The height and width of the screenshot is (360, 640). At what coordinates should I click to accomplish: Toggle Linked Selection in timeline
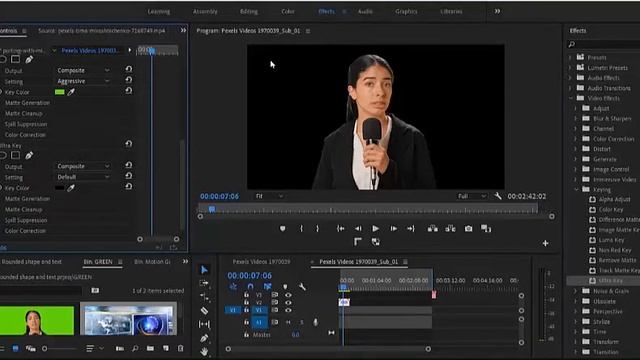coord(267,287)
